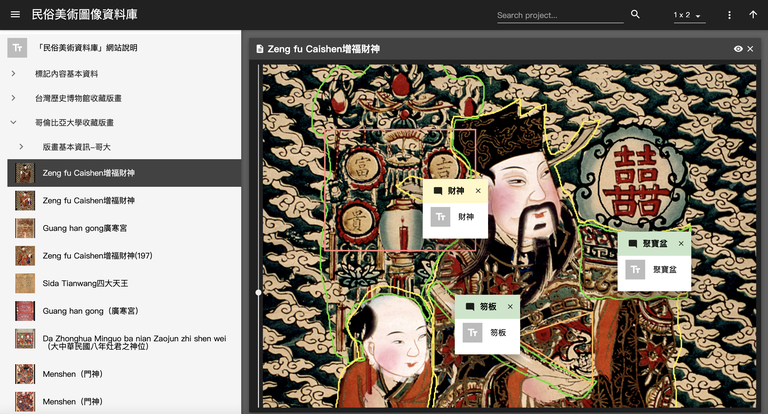The width and height of the screenshot is (768, 414).
Task: Click the Sida Tianwang四大天王 thumbnail
Action: coord(24,283)
